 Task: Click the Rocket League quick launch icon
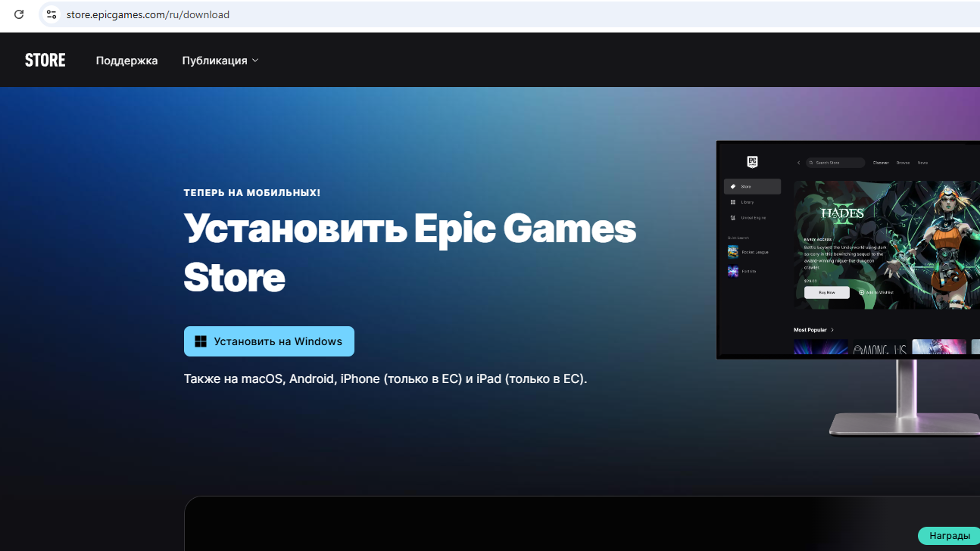tap(733, 252)
